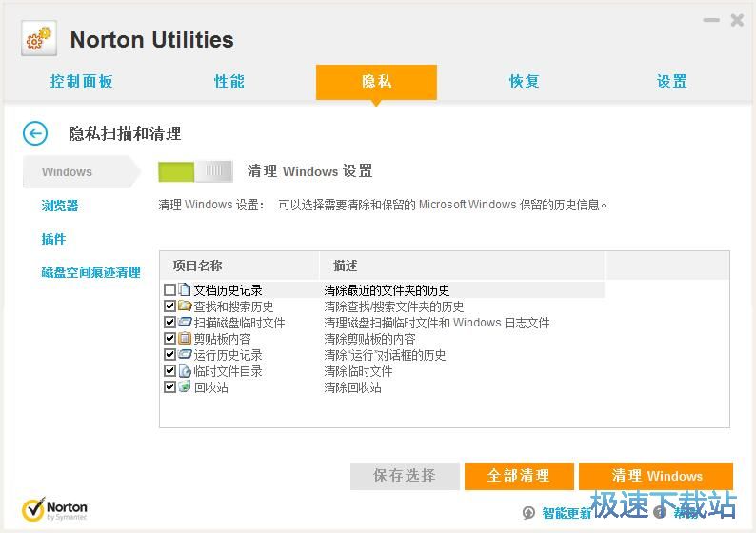Click the 智能更新 link
The width and height of the screenshot is (756, 533).
click(567, 513)
